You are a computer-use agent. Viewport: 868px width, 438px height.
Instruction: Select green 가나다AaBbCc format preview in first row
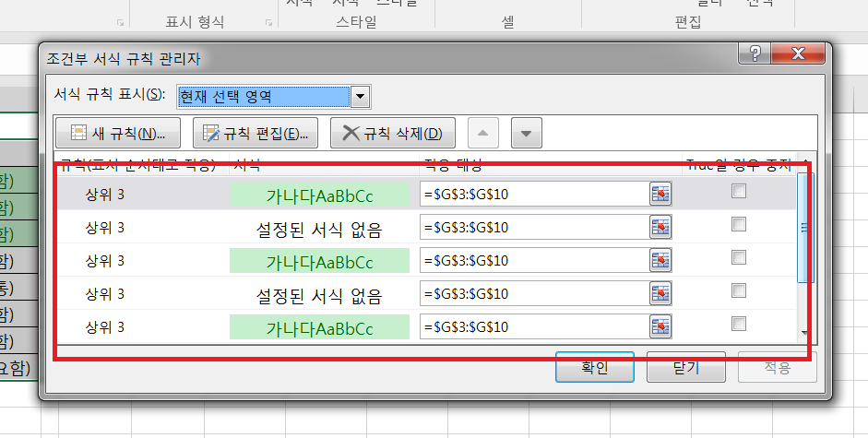pos(319,195)
